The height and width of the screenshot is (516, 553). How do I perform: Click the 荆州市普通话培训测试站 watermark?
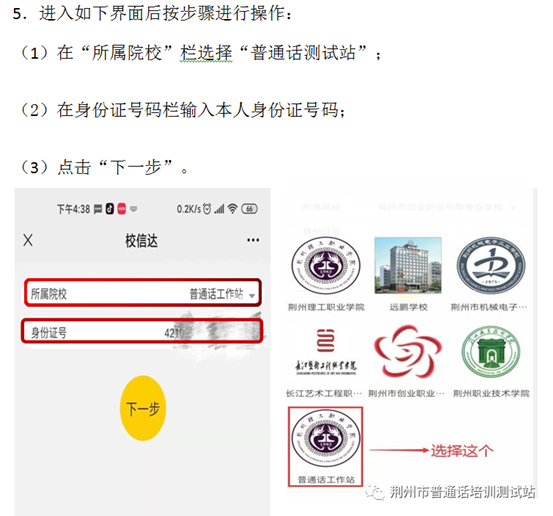462,491
